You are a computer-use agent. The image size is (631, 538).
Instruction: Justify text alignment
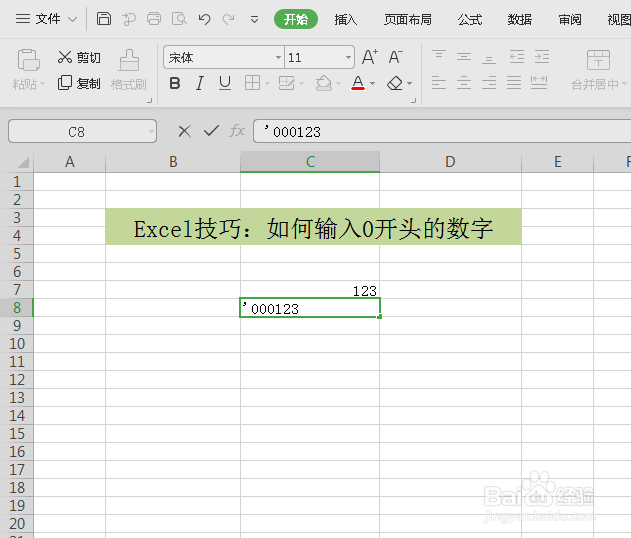coord(514,83)
